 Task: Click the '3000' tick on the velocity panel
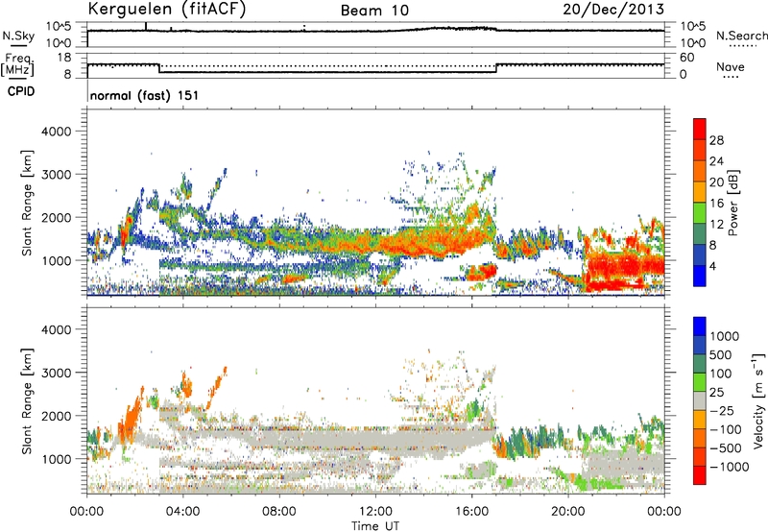tap(57, 373)
